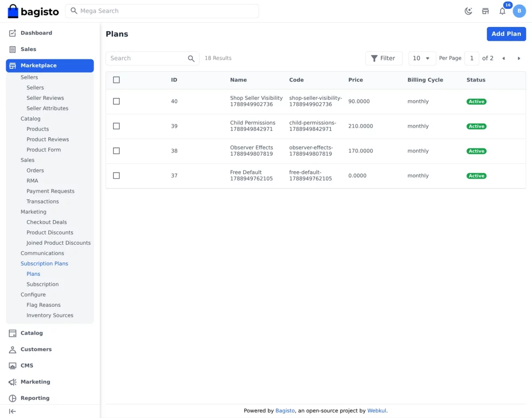
Task: Check the Child Permissions row
Action: 116,126
